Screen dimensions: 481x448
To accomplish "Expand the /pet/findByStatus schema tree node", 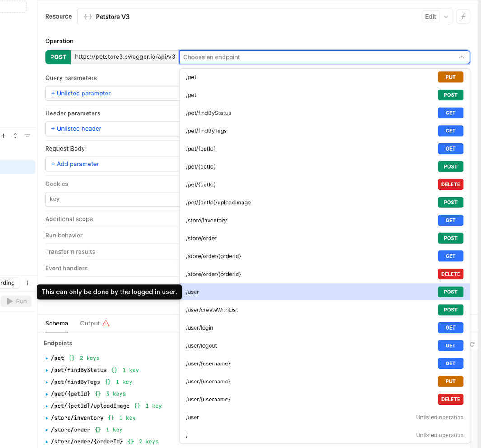I will pyautogui.click(x=47, y=370).
